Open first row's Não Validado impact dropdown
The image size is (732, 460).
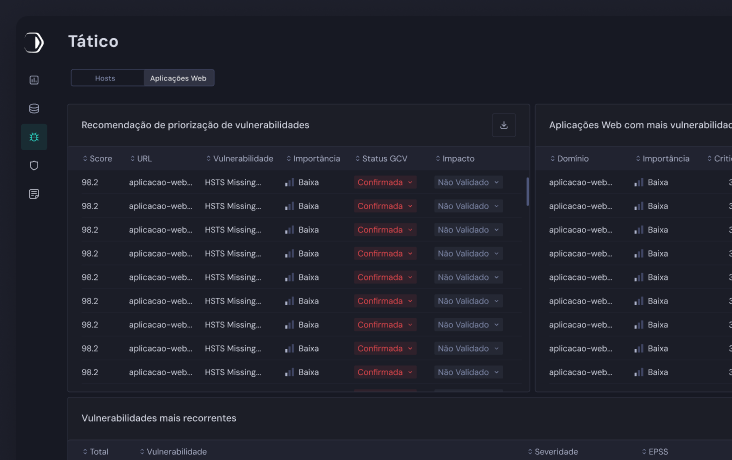(467, 183)
